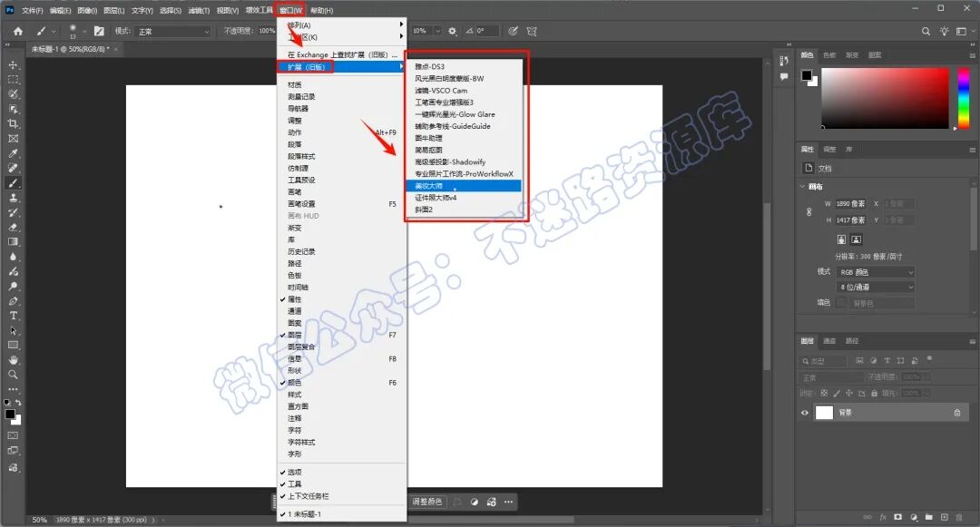980x527 pixels.
Task: Click new group folder icon in Layers
Action: [929, 517]
